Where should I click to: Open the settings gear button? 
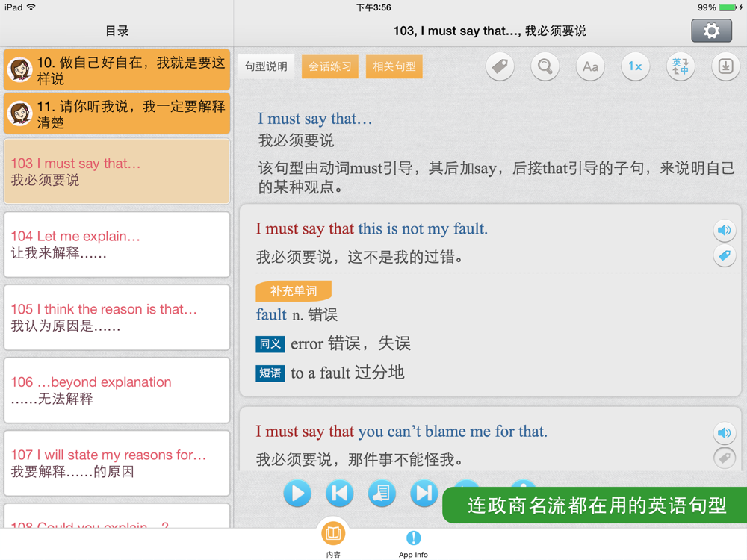pyautogui.click(x=711, y=31)
